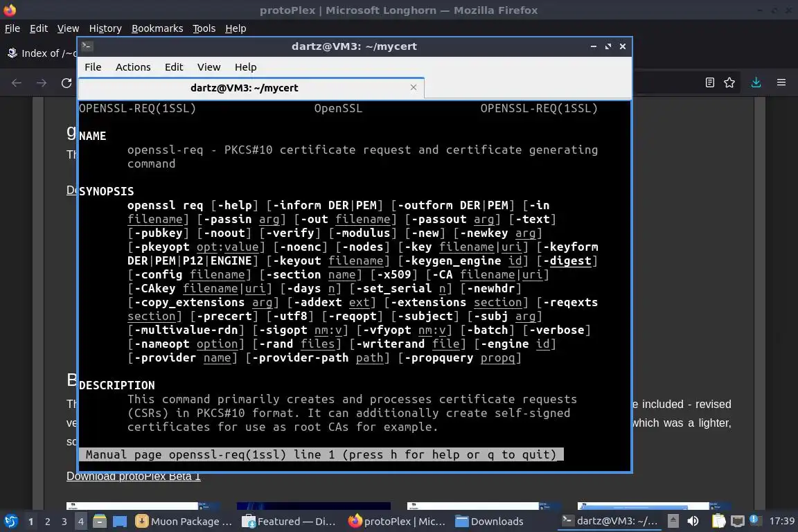
Task: Open the Firefox Edit menu
Action: 39,28
